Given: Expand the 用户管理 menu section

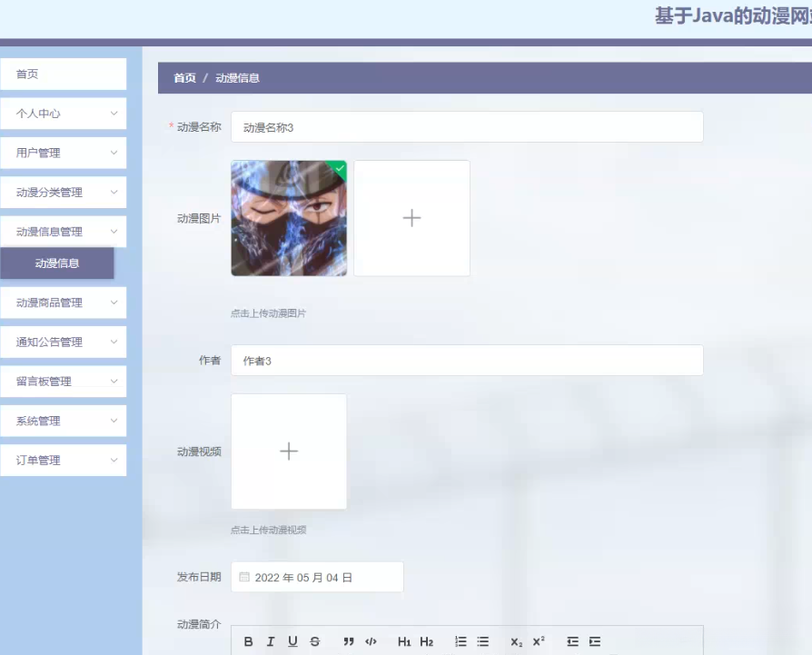Looking at the screenshot, I should click(x=64, y=153).
